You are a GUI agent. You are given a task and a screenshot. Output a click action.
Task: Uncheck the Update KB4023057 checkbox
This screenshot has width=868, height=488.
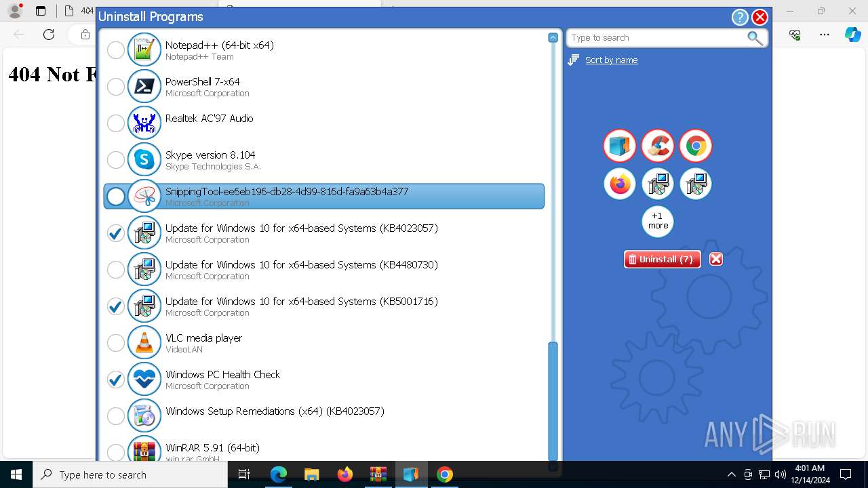(116, 232)
